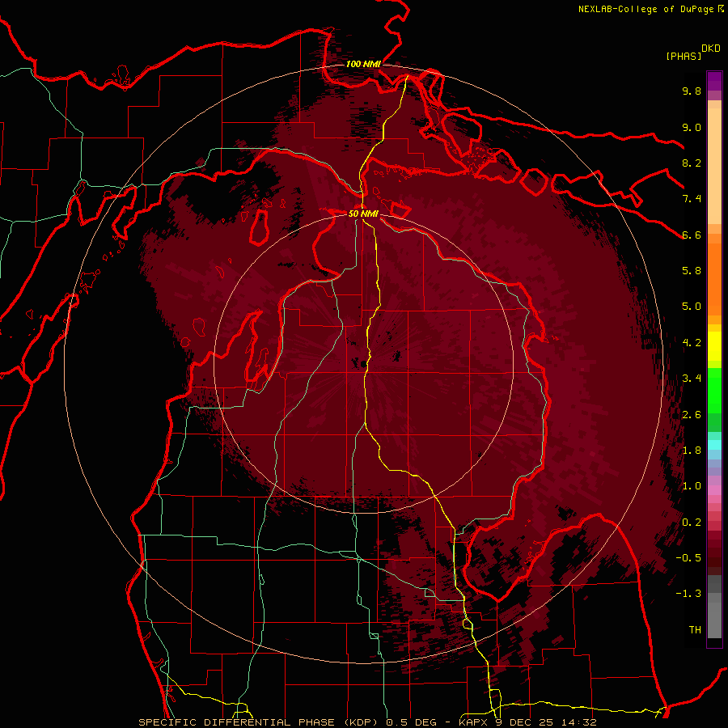Click the 1.8 scale value
728x728 pixels.
click(x=692, y=451)
